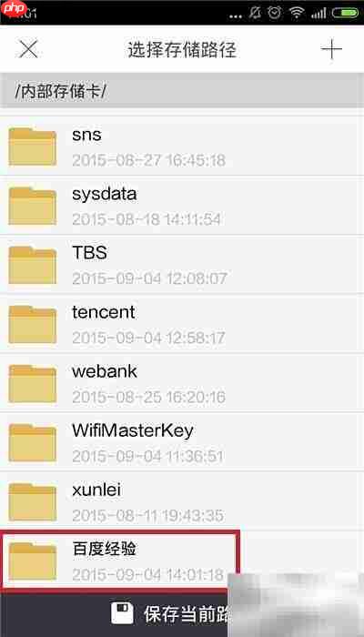
Task: Tap the X close icon at top left
Action: (28, 49)
